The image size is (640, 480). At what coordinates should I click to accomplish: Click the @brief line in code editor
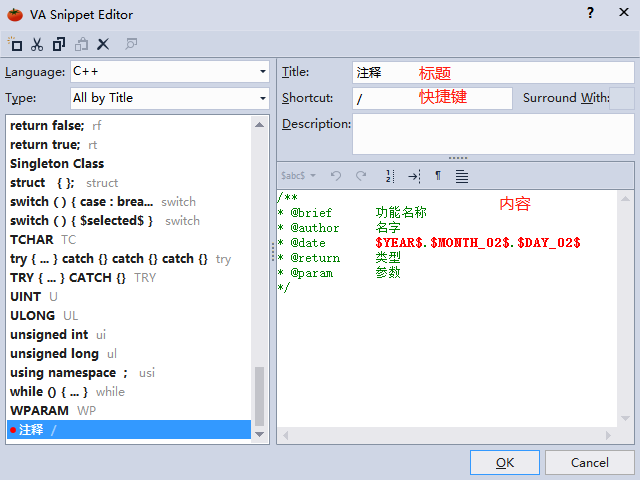(352, 213)
